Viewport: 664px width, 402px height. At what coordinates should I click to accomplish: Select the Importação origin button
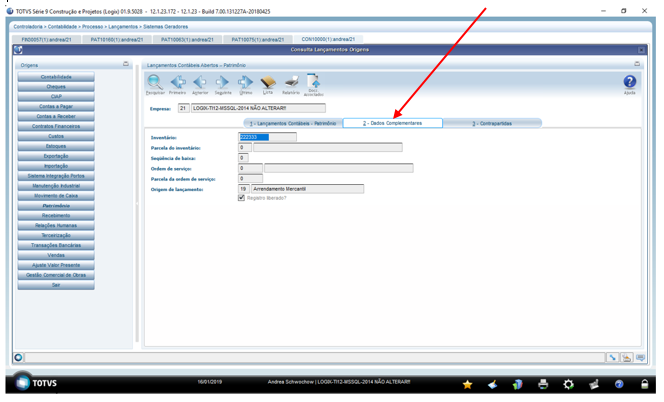click(56, 166)
